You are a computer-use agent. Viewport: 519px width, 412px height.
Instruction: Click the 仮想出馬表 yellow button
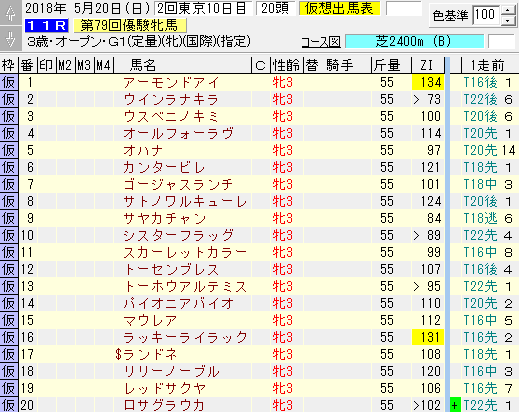(339, 8)
